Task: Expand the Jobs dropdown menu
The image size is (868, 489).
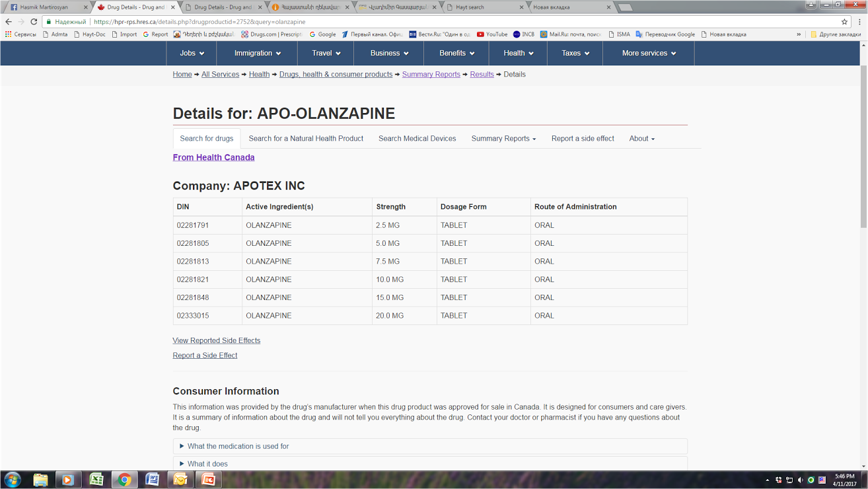Action: (192, 53)
